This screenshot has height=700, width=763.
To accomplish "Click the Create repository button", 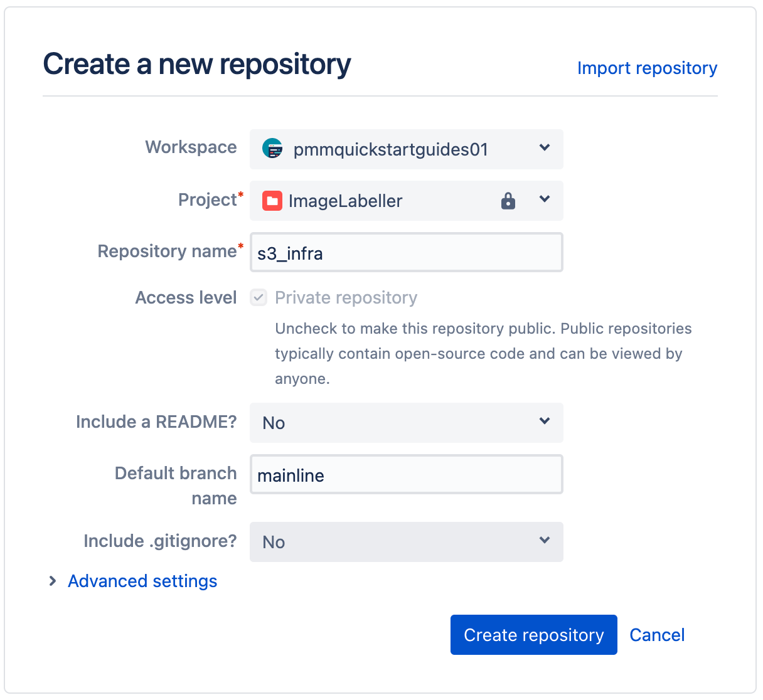I will pyautogui.click(x=533, y=635).
